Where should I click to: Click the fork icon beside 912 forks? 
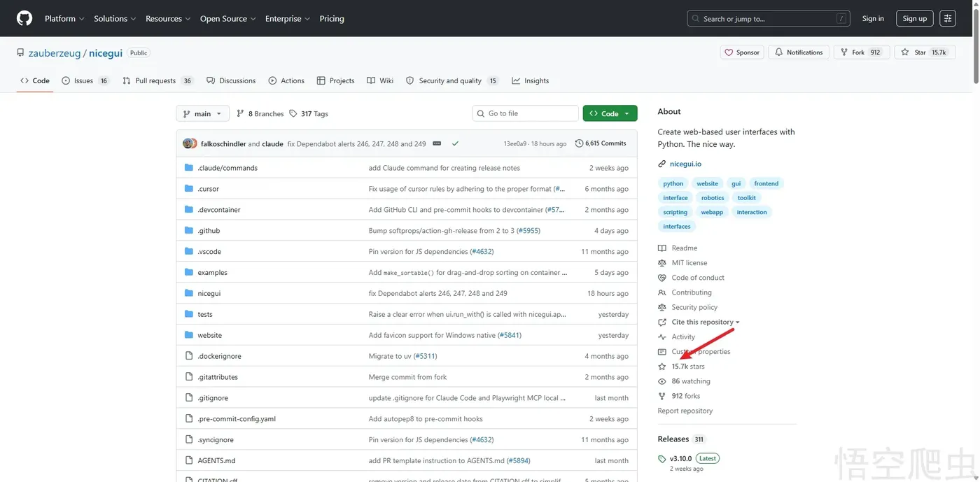coord(662,396)
